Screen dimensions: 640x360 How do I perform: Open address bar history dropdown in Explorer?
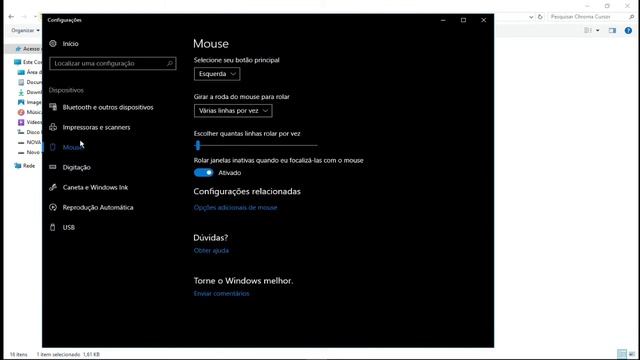tap(531, 17)
